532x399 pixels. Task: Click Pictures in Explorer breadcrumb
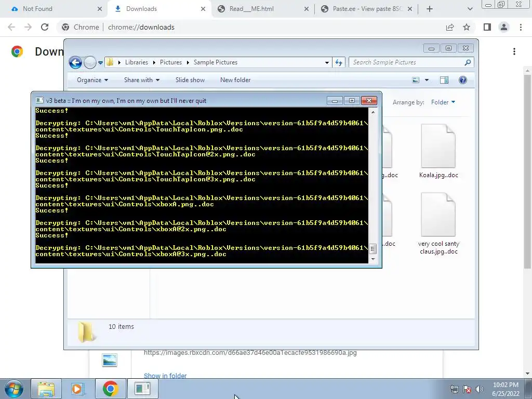point(170,62)
